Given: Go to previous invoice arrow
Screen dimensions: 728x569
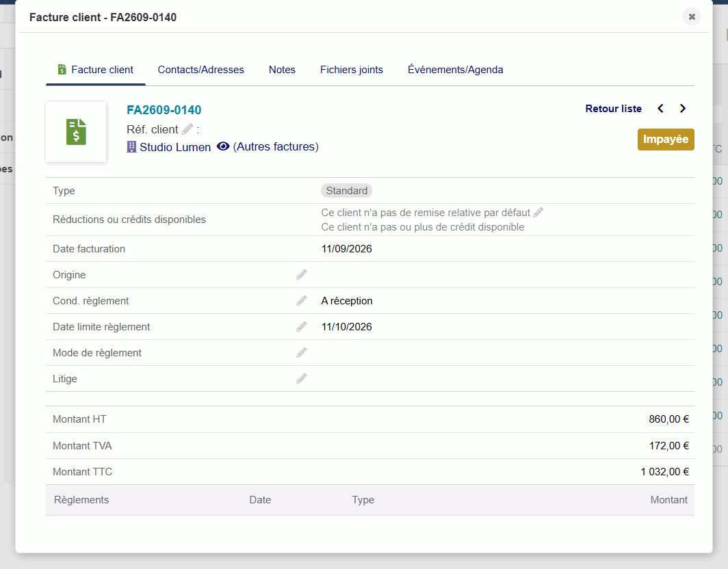Looking at the screenshot, I should tap(661, 109).
